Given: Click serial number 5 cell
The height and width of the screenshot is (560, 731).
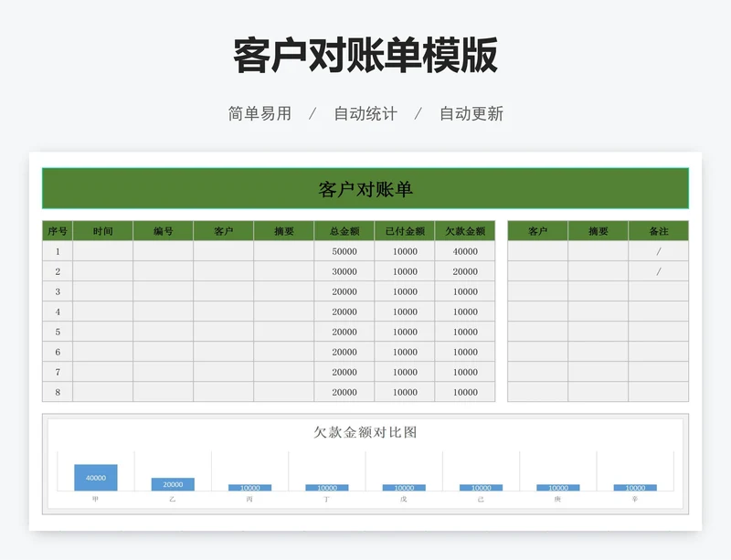Looking at the screenshot, I should click(x=58, y=332).
